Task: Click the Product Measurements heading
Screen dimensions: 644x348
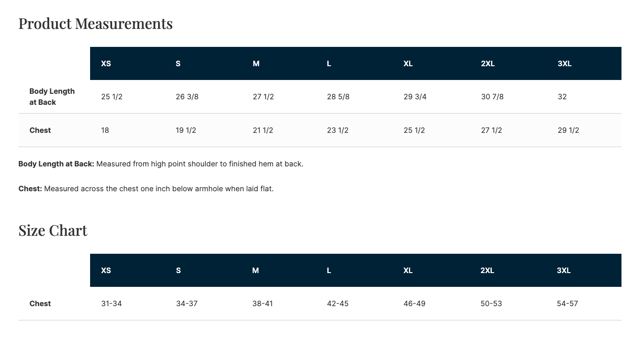Action: 96,23
